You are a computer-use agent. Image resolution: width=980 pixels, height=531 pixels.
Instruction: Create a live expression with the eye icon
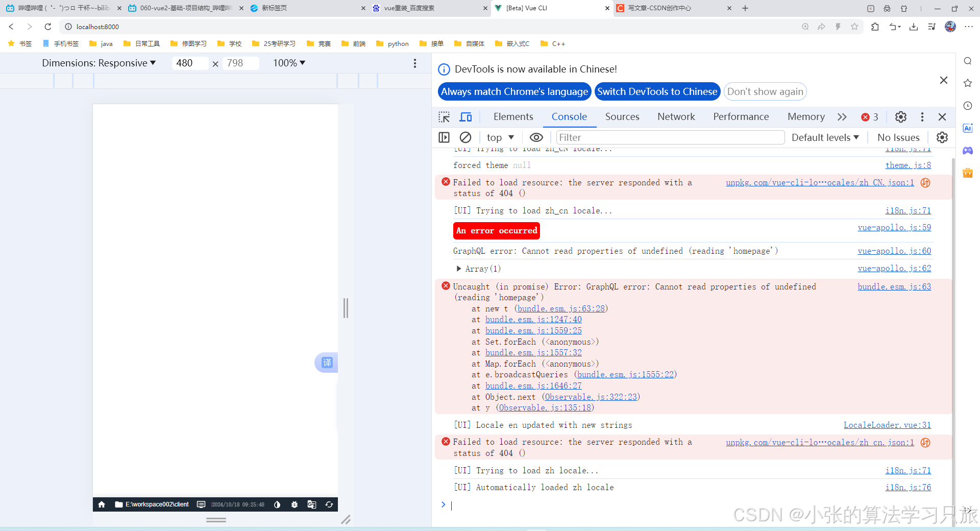tap(535, 137)
